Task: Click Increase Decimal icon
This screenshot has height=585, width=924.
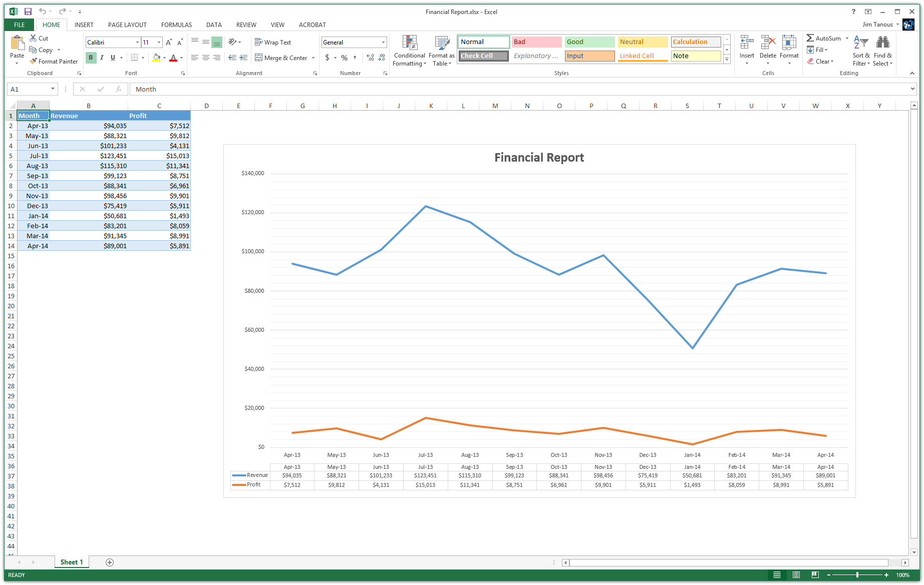Action: coord(370,58)
